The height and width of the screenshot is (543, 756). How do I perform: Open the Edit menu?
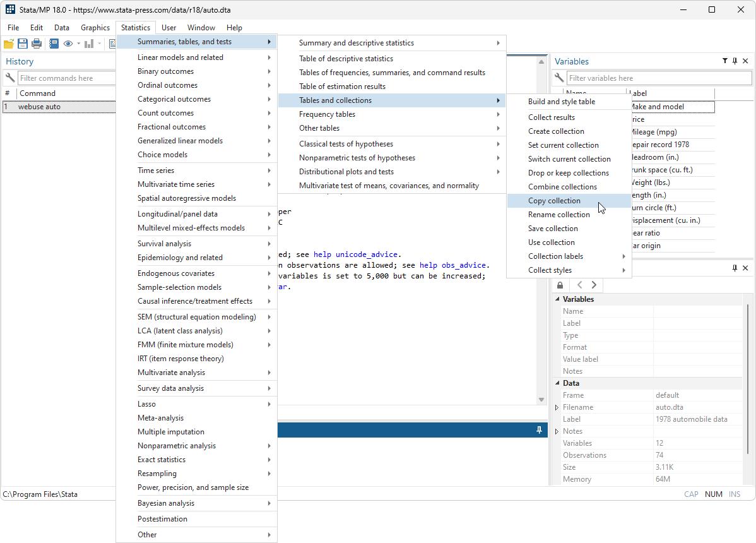click(x=37, y=28)
